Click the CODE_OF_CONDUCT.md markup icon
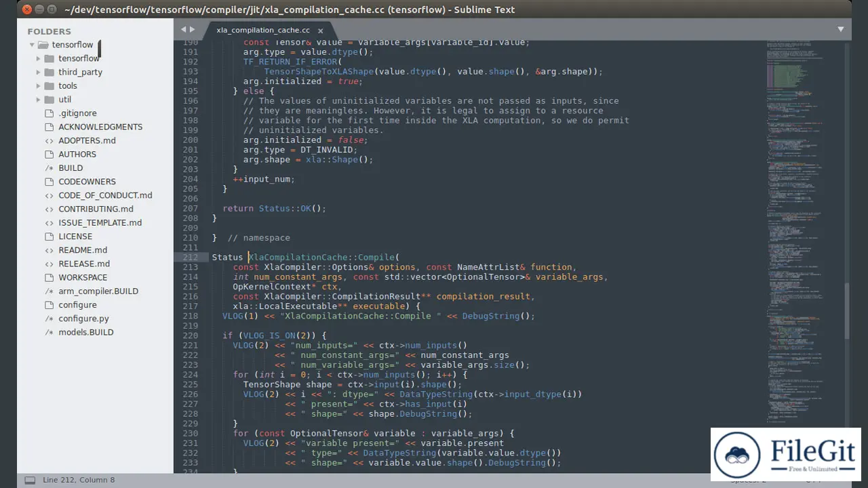Screen dimensions: 868x488 49,195
